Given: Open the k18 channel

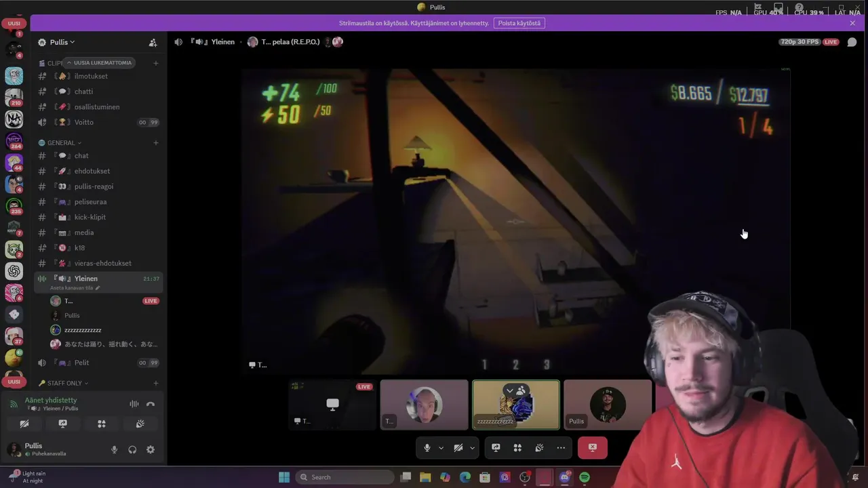Looking at the screenshot, I should tap(99, 248).
